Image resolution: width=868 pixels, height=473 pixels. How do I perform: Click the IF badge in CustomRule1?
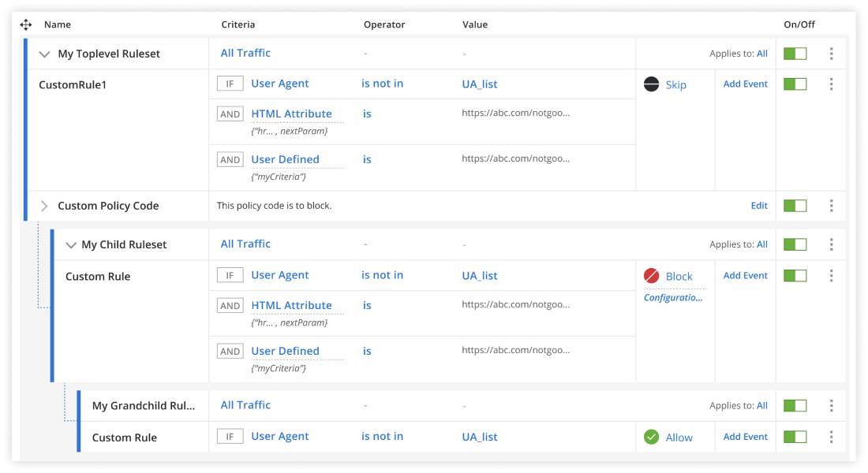[x=230, y=84]
